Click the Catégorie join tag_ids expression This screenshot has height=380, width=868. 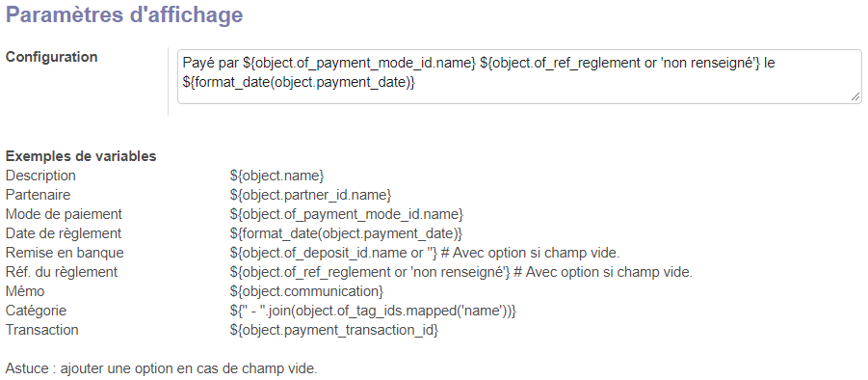point(373,311)
